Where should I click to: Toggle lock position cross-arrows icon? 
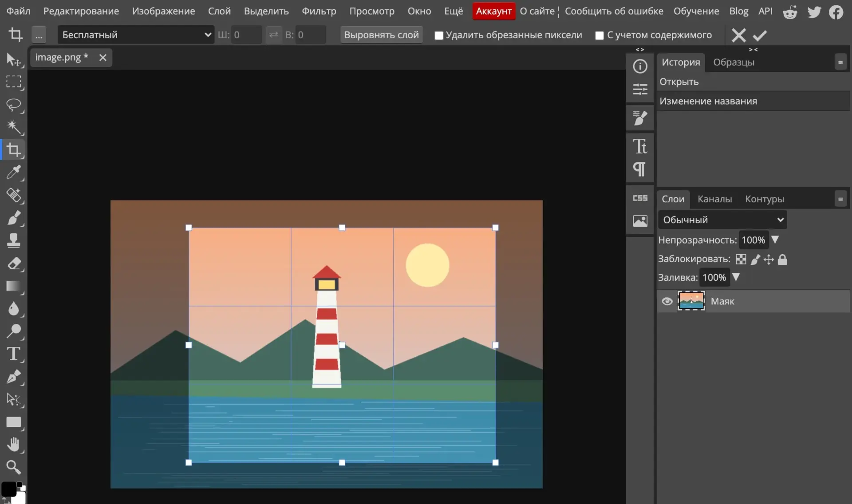click(769, 259)
